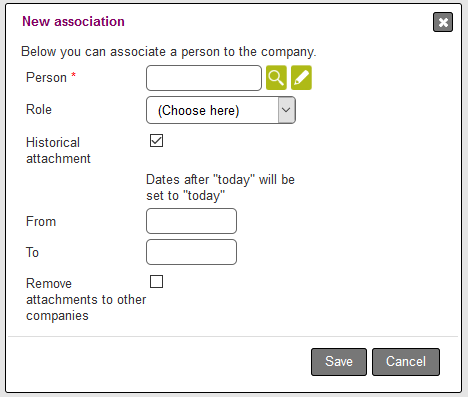Click the 'New association' dialog title
This screenshot has height=397, width=468.
pyautogui.click(x=73, y=21)
